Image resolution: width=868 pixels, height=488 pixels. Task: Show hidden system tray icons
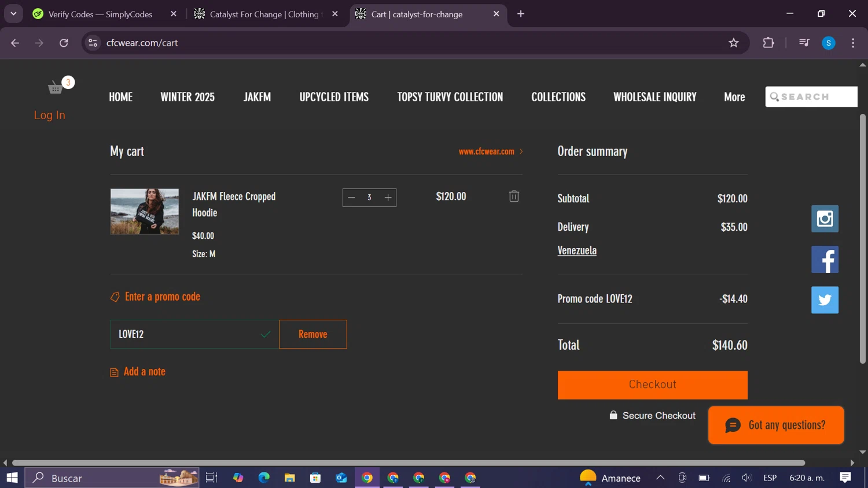(x=660, y=478)
